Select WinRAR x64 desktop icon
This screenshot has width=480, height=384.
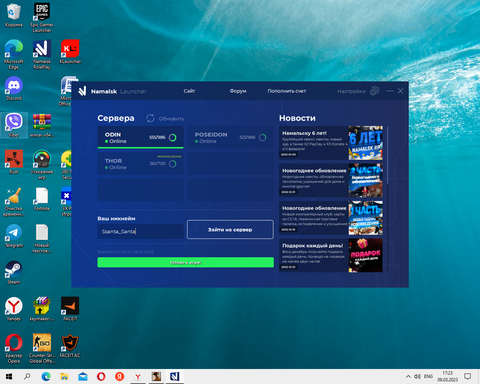pyautogui.click(x=42, y=125)
